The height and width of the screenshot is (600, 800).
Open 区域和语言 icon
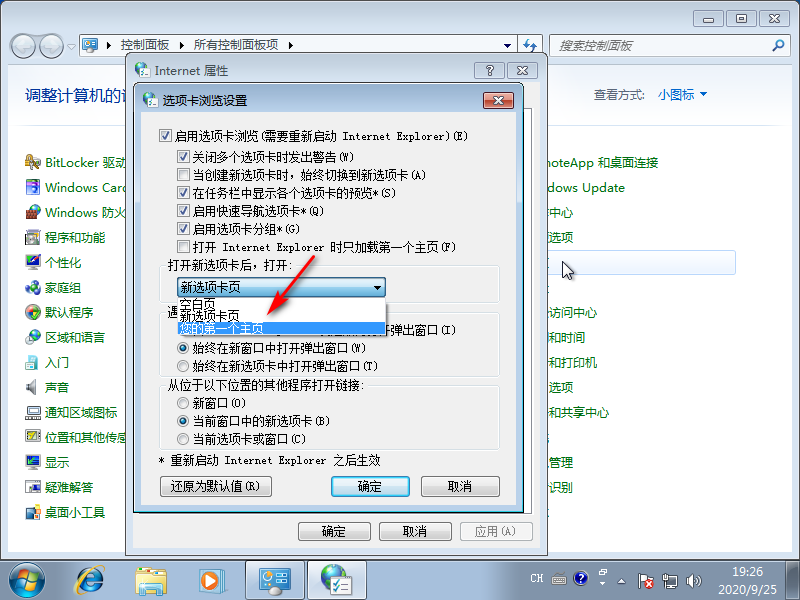coord(33,337)
